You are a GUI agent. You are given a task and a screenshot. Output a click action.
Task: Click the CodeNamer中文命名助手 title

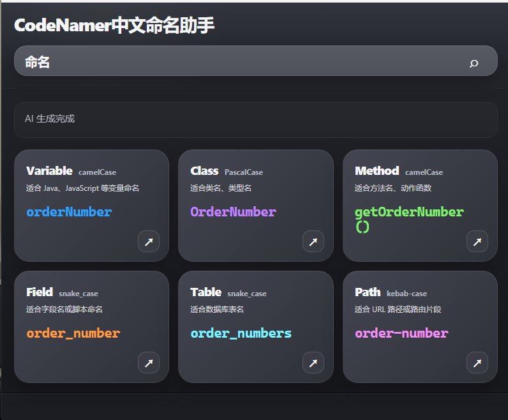pyautogui.click(x=114, y=26)
